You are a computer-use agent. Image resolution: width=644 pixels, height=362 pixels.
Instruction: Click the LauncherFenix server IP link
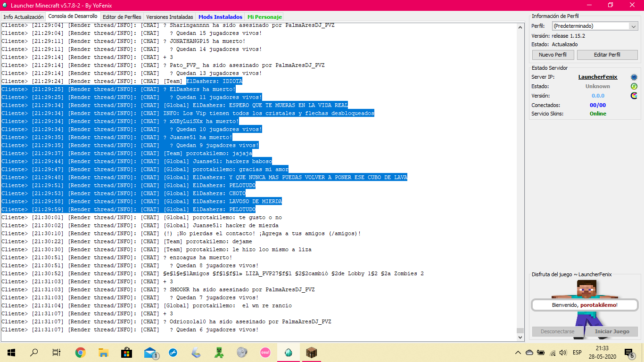click(x=598, y=77)
